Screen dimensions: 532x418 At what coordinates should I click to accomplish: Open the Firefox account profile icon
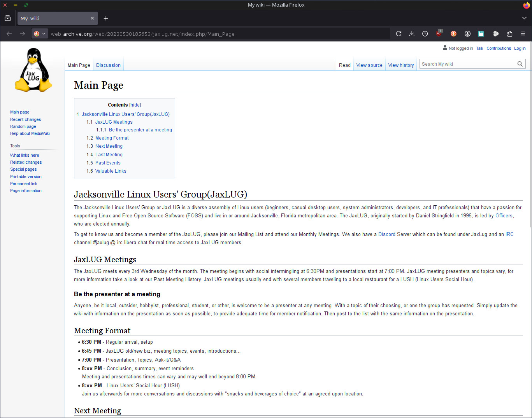(467, 34)
